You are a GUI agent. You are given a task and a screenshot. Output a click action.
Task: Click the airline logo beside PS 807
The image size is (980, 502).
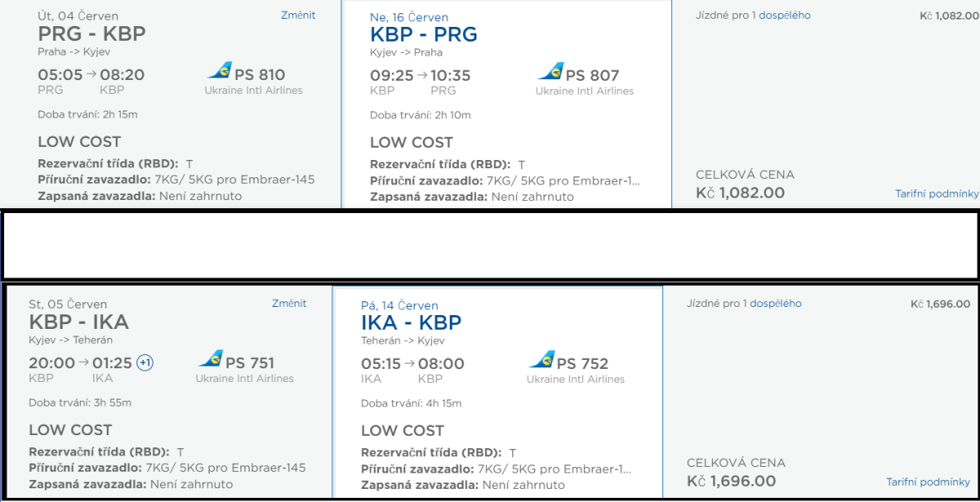(550, 72)
